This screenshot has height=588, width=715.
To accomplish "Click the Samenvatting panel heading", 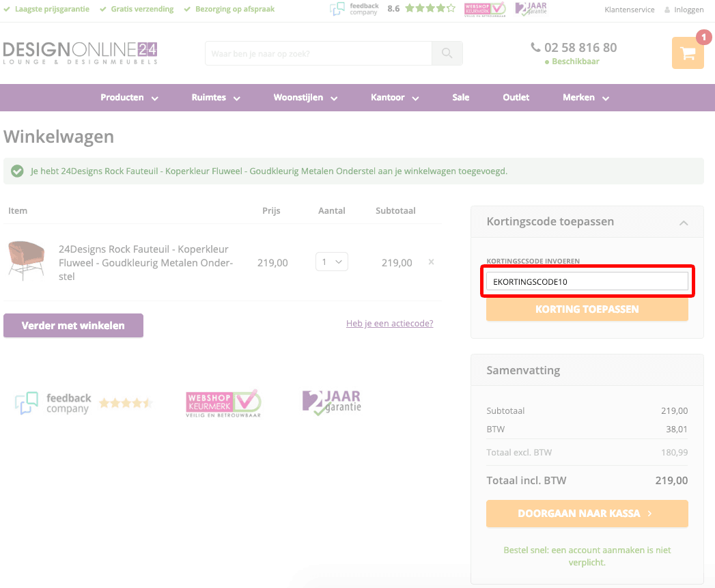I will tap(524, 370).
